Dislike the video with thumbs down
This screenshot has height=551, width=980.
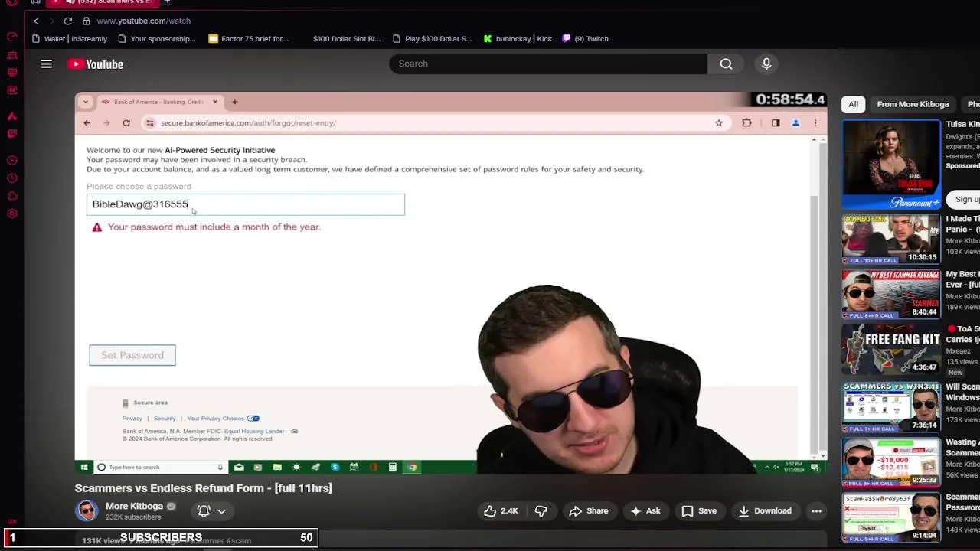pyautogui.click(x=541, y=510)
